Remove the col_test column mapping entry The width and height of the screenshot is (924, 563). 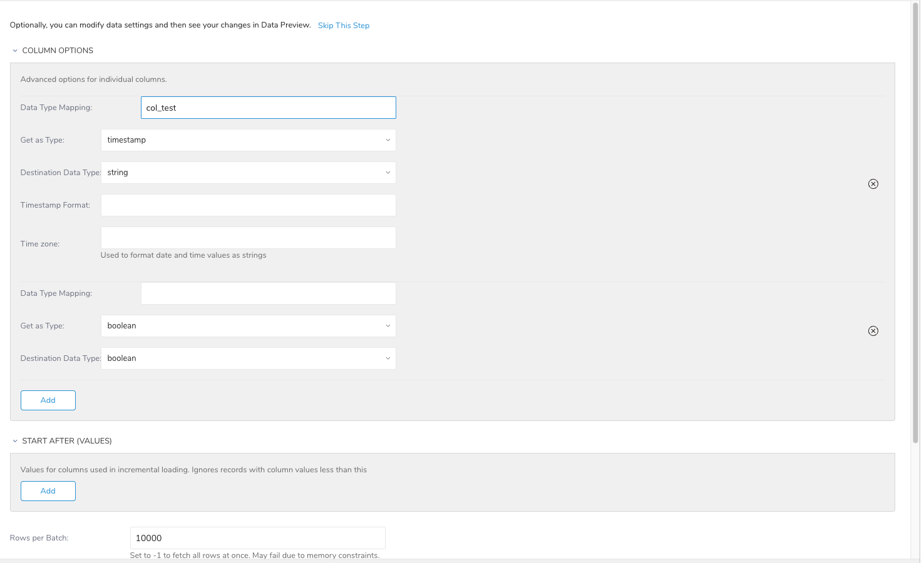coord(873,184)
